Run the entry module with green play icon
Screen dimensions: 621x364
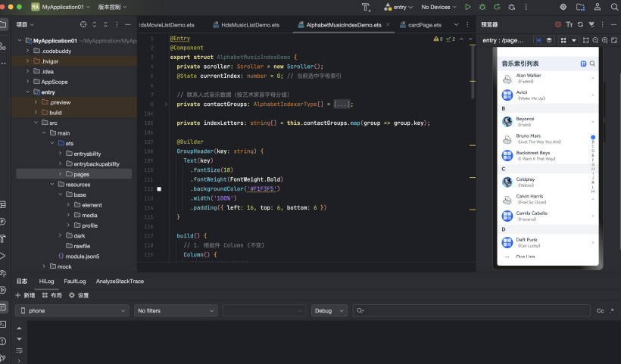coord(468,7)
